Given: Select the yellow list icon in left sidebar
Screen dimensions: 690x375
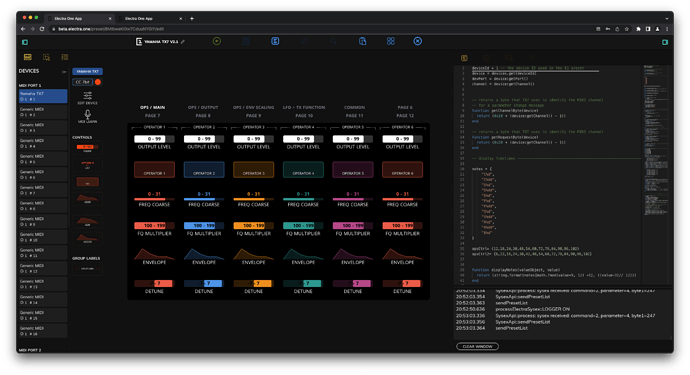Looking at the screenshot, I should click(65, 57).
